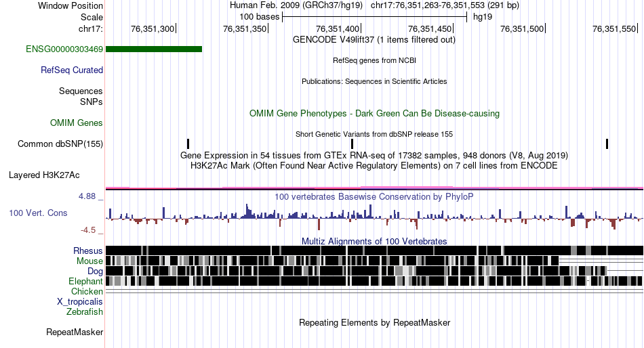644x348 pixels.
Task: Click the 76,351,400 ruler coordinate
Action: [338, 29]
